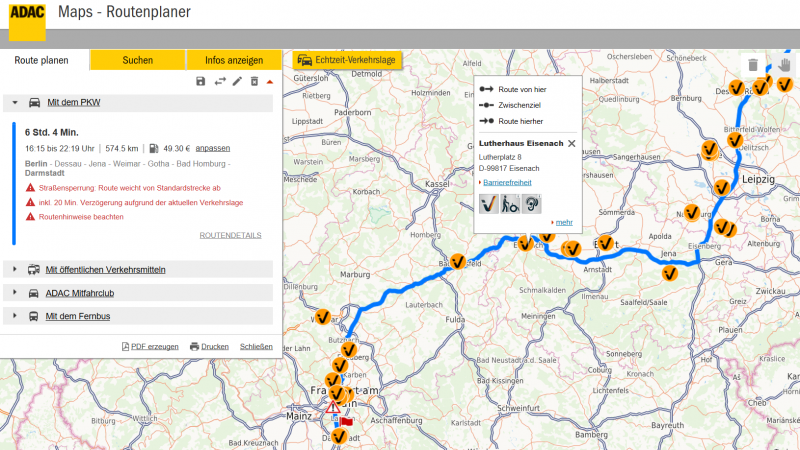
Task: Switch to the Route planen tab
Action: coord(41,60)
